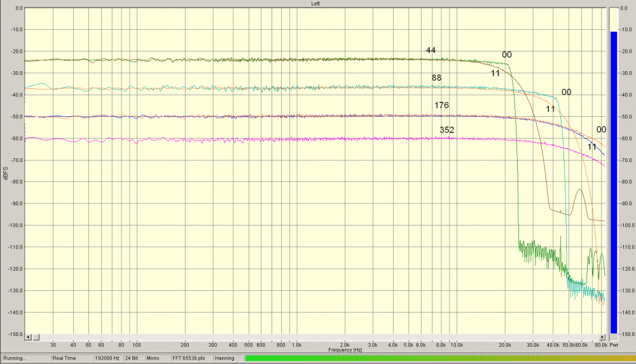Click the '44' trace annotation on the plot
Viewport: 636px width, 364px height.
pos(431,50)
